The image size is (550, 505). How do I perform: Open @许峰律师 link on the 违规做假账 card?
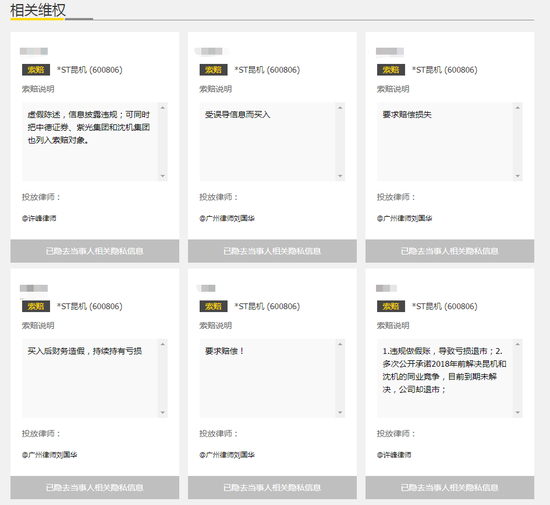point(394,455)
